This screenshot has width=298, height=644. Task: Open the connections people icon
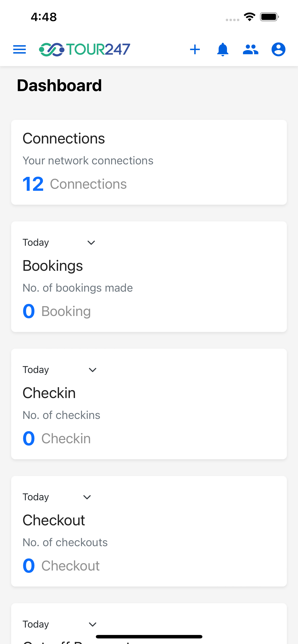[x=250, y=49]
